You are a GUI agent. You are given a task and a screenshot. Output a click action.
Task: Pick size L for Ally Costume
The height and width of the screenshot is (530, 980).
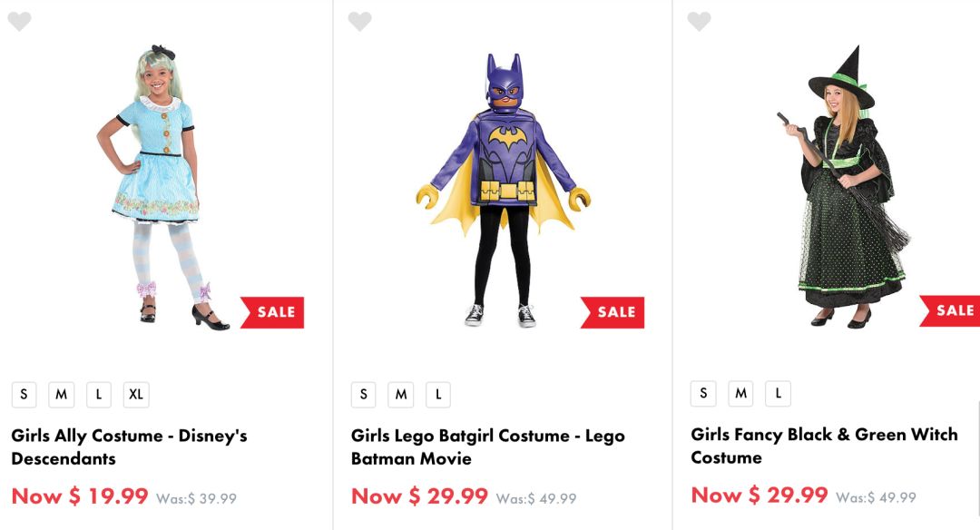(x=98, y=395)
